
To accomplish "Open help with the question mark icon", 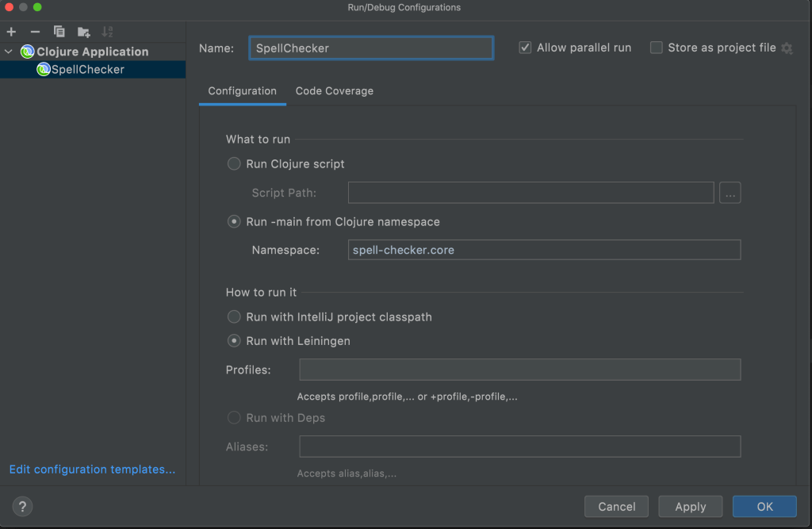I will 22,507.
